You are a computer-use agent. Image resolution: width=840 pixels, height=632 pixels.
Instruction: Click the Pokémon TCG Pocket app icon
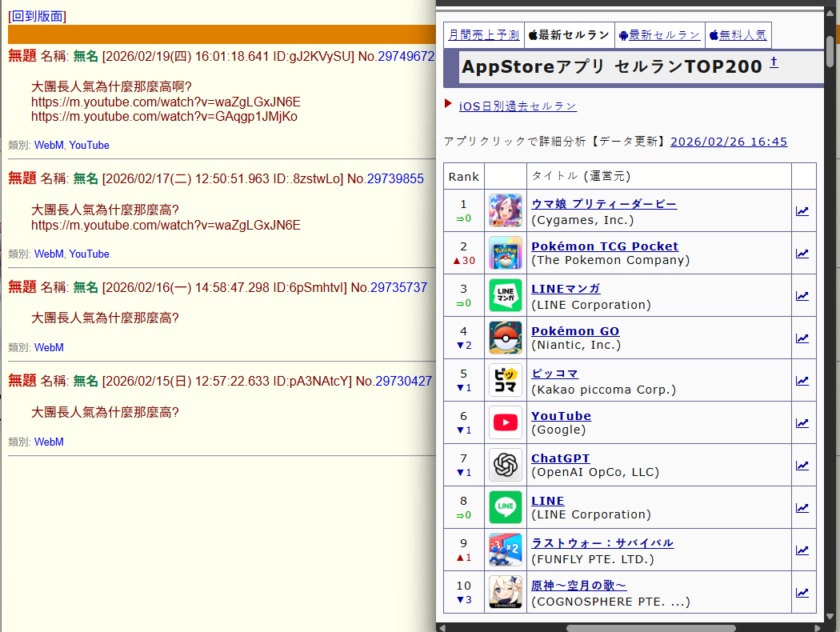(x=505, y=253)
